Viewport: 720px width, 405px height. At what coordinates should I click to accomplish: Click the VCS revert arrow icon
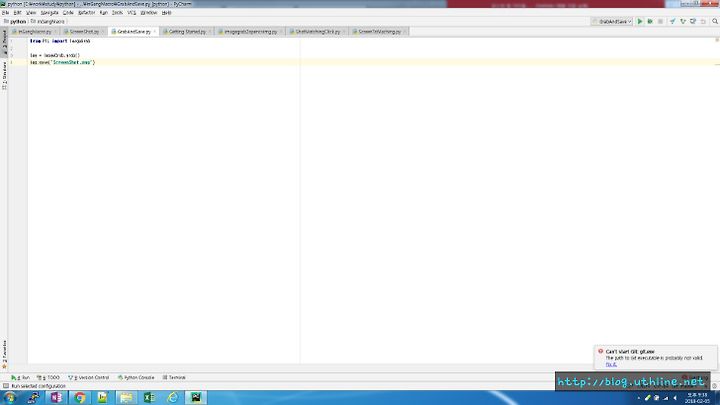703,22
